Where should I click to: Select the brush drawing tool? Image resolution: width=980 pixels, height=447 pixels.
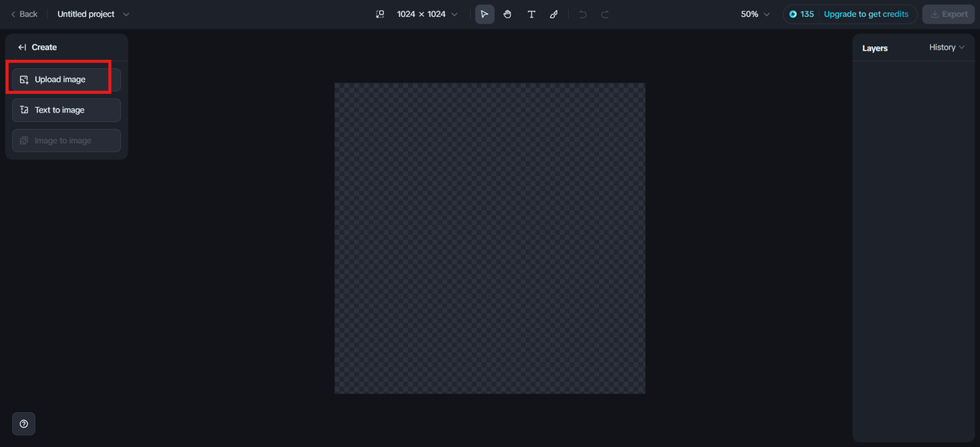554,14
